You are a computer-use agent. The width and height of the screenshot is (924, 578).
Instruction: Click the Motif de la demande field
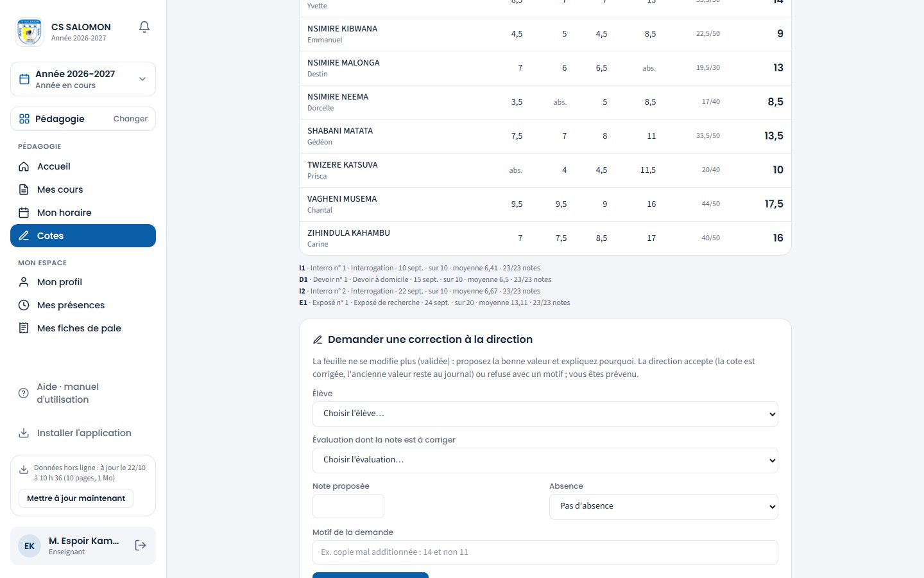click(545, 552)
